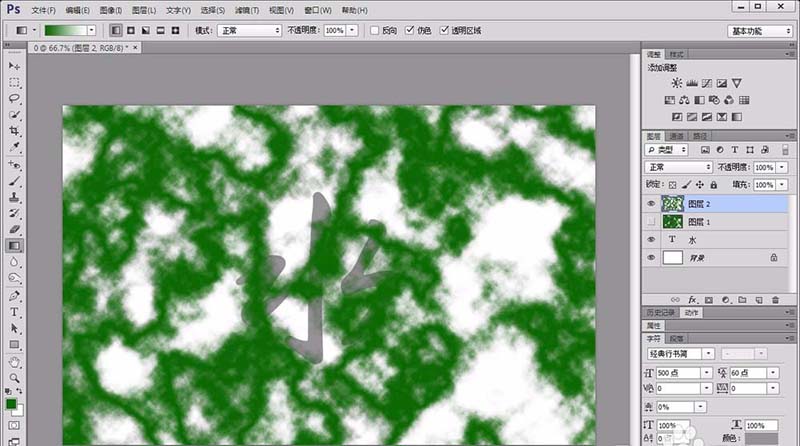This screenshot has height=446, width=800.
Task: Add a layer style with fx button
Action: [692, 300]
